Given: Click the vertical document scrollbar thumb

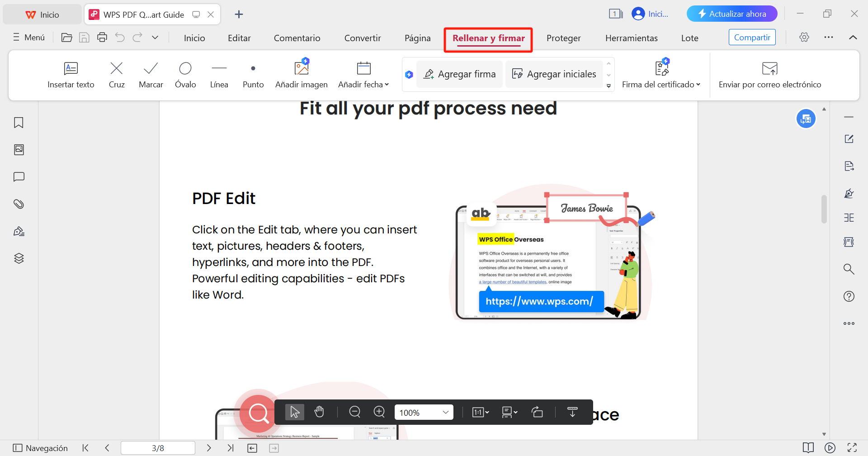Looking at the screenshot, I should pyautogui.click(x=824, y=209).
